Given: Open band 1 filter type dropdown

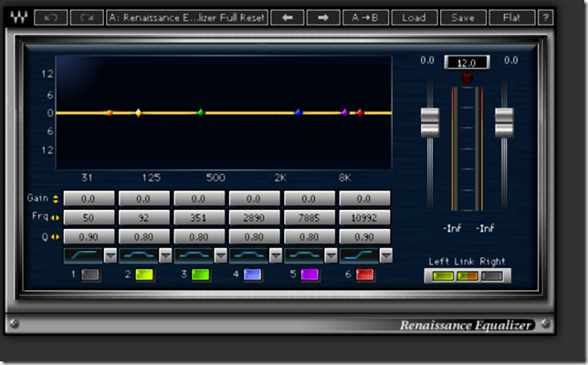Looking at the screenshot, I should [110, 255].
